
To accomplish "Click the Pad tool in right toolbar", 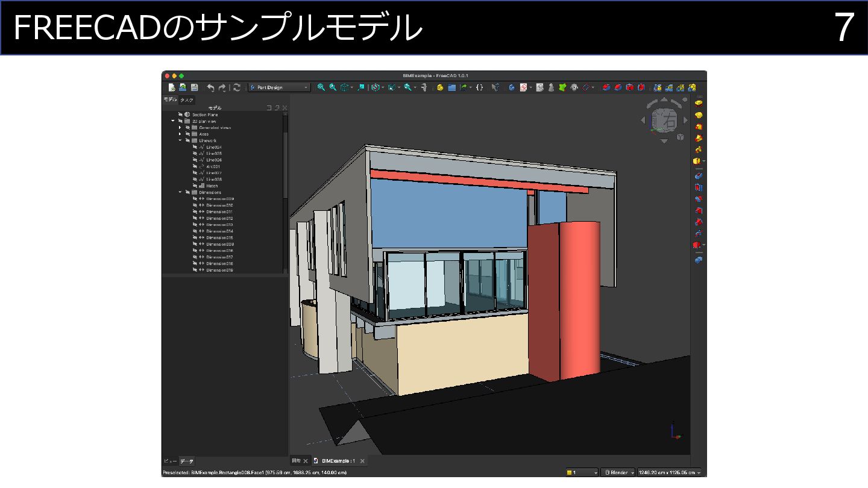I will [699, 103].
